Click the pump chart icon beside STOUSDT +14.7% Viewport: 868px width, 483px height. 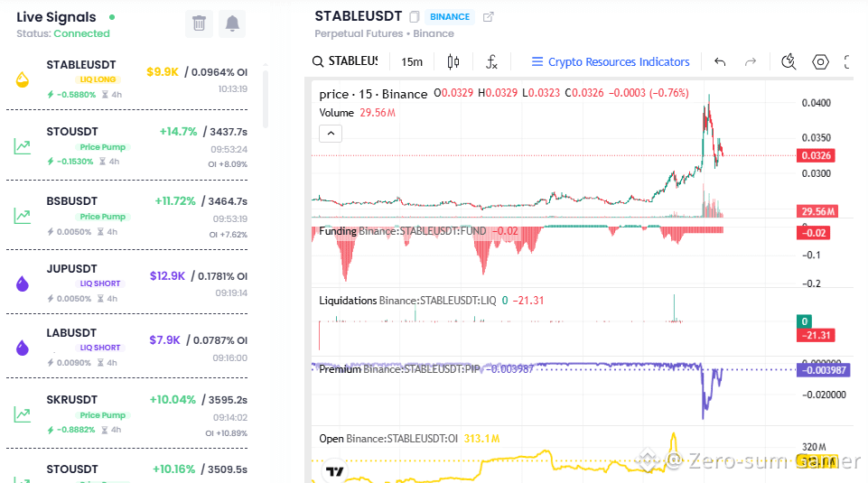point(23,146)
